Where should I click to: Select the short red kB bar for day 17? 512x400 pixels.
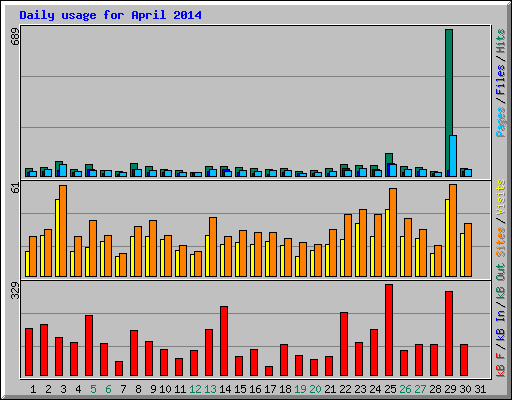point(269,371)
